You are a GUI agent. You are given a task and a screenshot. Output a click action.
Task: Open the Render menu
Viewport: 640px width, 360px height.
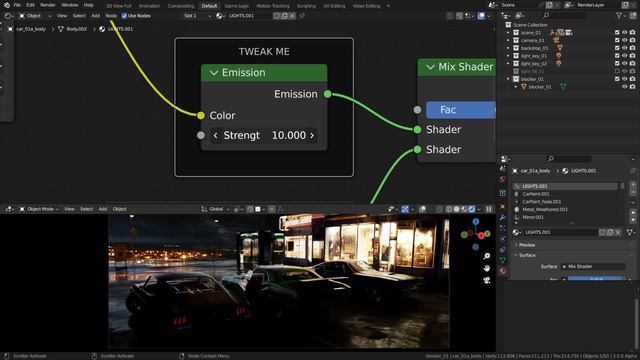[48, 5]
